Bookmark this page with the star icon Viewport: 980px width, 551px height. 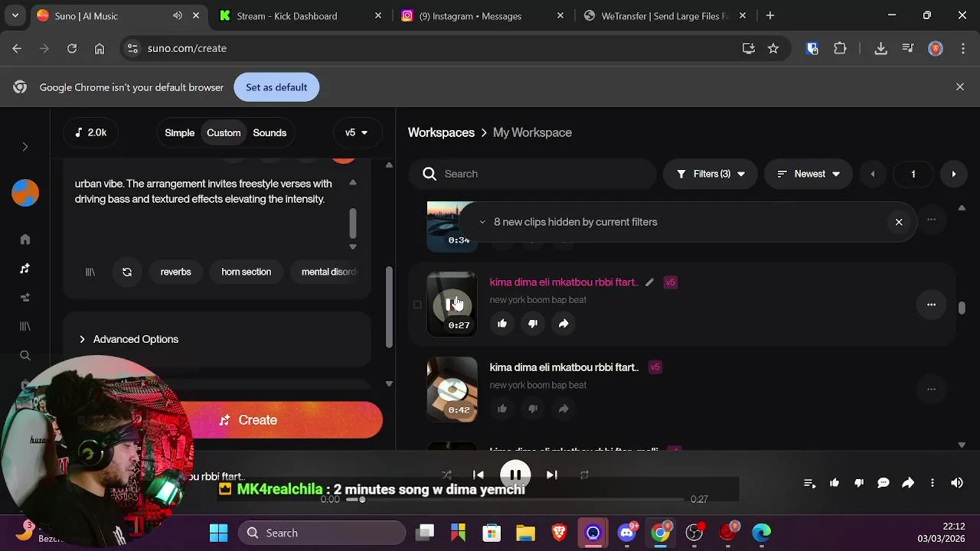click(773, 48)
